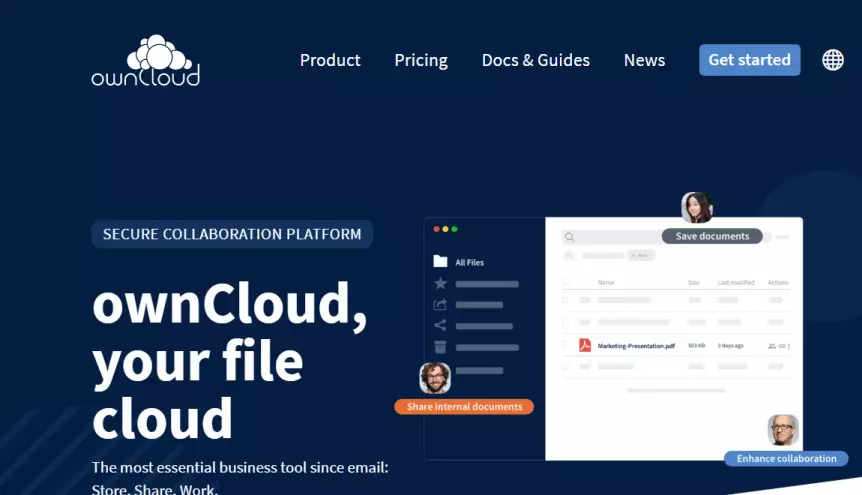Click the Enhance collaboration badge
Image resolution: width=862 pixels, height=495 pixels.
[x=786, y=458]
